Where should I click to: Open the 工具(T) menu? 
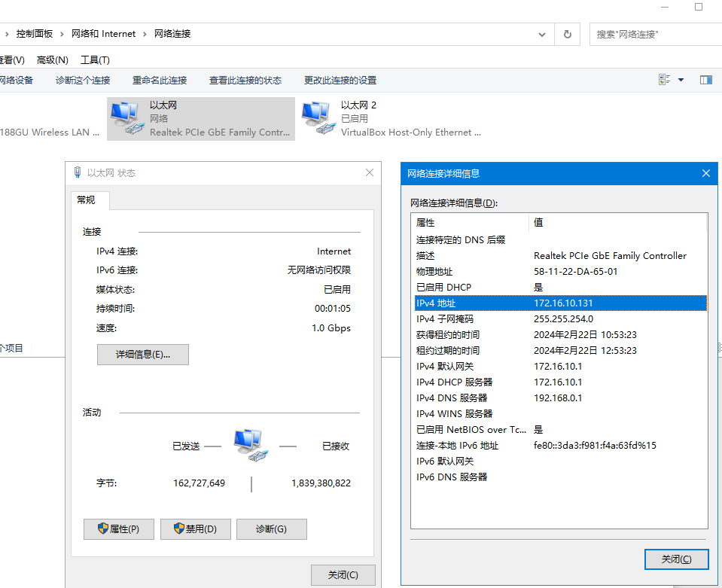[95, 59]
